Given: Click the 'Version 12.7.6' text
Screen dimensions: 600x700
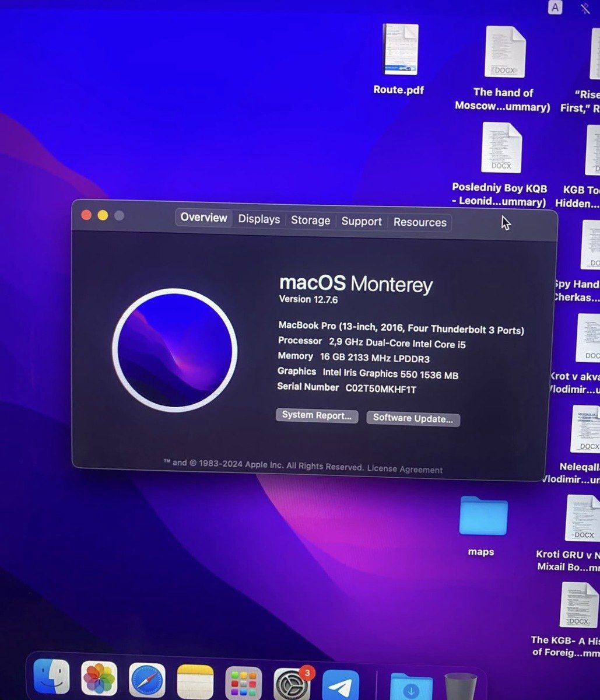Looking at the screenshot, I should tap(308, 299).
